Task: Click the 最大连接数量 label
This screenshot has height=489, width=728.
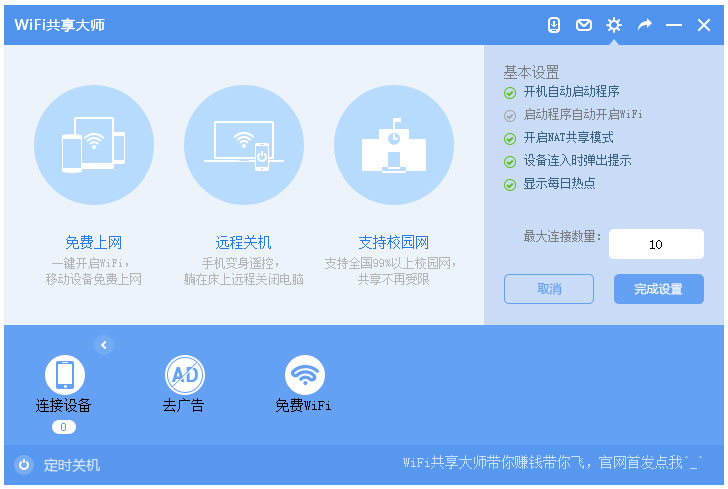Action: (x=563, y=236)
